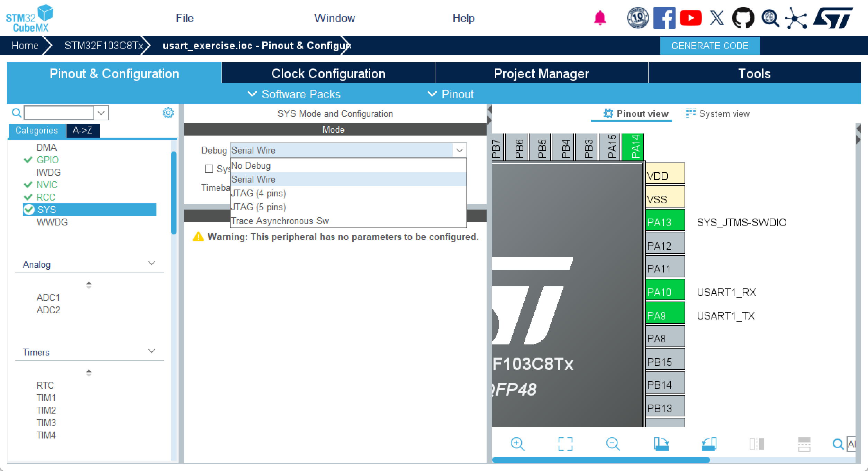Choose Trace Asynchronous Sw option
Screen dimensions: 868x471
[280, 221]
